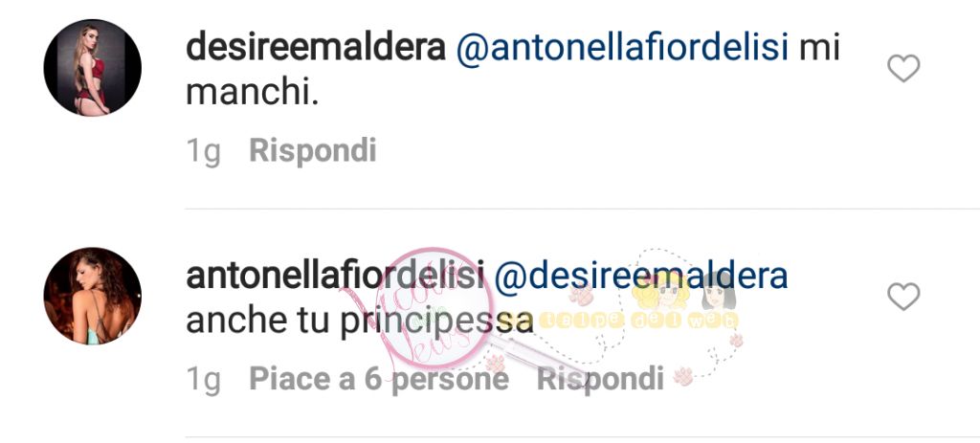
Task: Reply to the 'anche tu principessa' comment via Rispondi
Action: coord(600,379)
